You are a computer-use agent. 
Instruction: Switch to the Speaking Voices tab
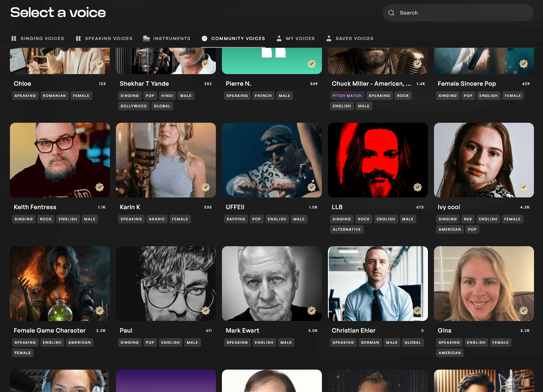click(109, 38)
